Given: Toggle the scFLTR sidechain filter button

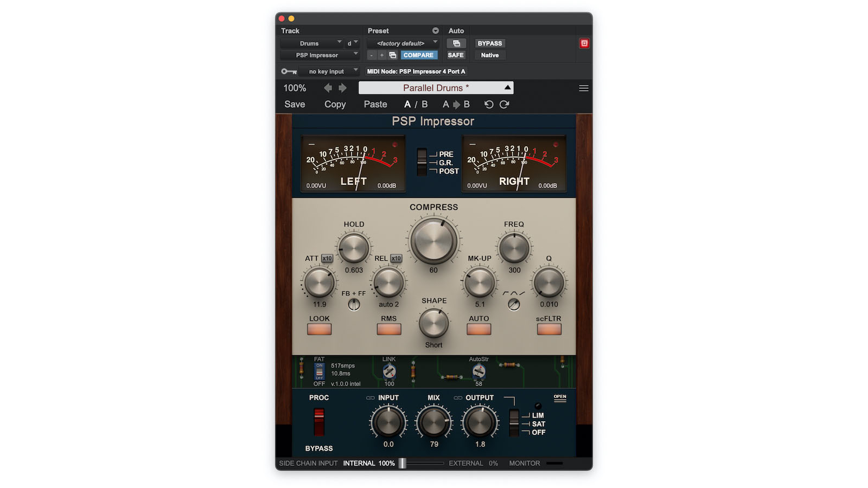Looking at the screenshot, I should click(x=548, y=329).
